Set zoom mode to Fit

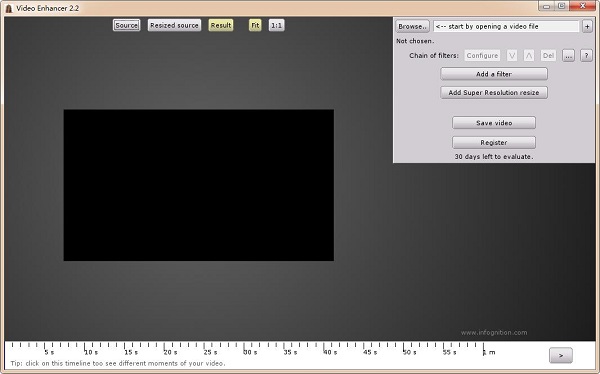tap(255, 25)
